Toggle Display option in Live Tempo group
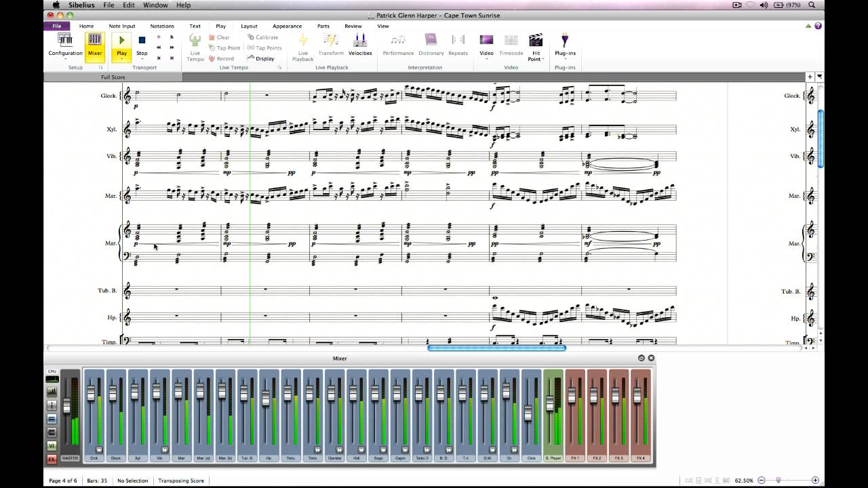Image resolution: width=868 pixels, height=488 pixels. point(261,58)
